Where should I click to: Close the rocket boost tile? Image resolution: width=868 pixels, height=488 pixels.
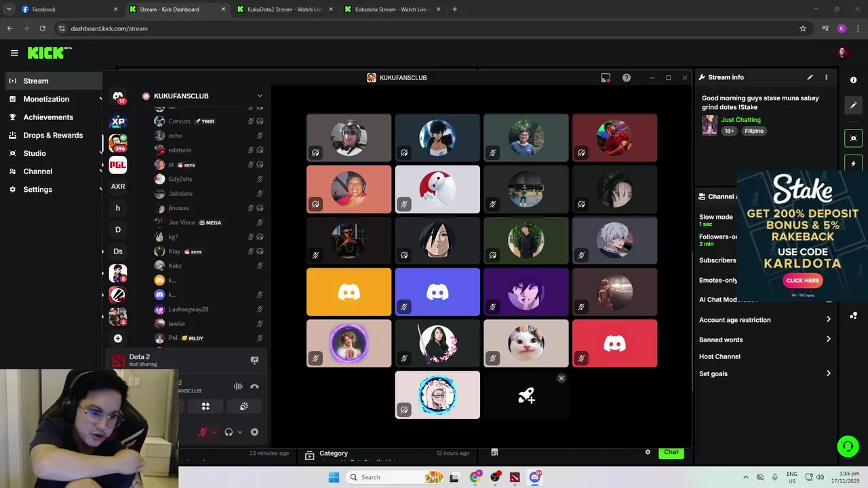click(561, 378)
